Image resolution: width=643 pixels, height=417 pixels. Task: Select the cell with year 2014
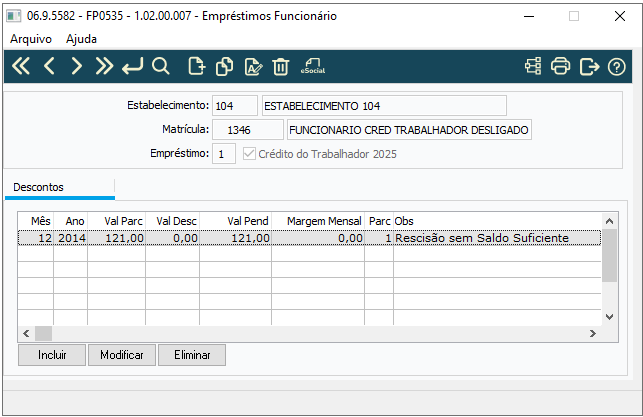pos(71,238)
